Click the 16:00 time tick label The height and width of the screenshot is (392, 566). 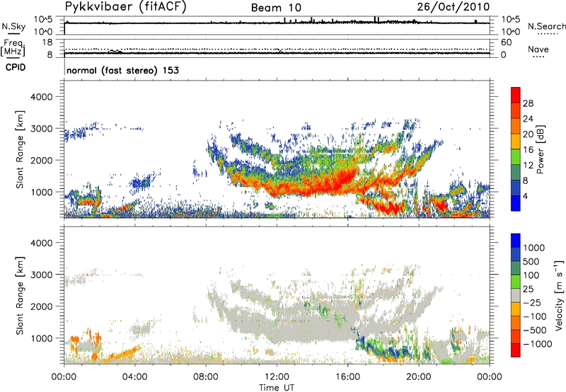(x=347, y=377)
